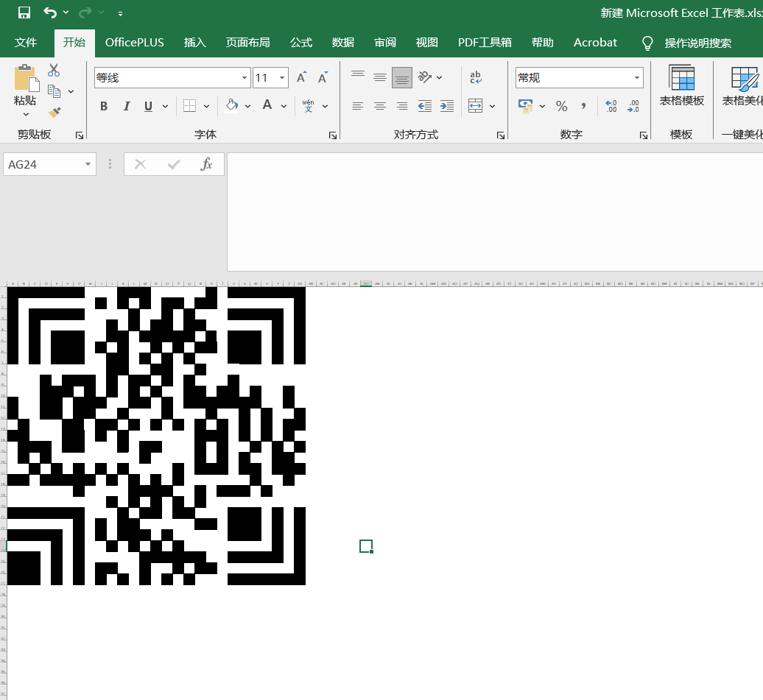
Task: Open the underline style dropdown arrow
Action: pos(166,106)
